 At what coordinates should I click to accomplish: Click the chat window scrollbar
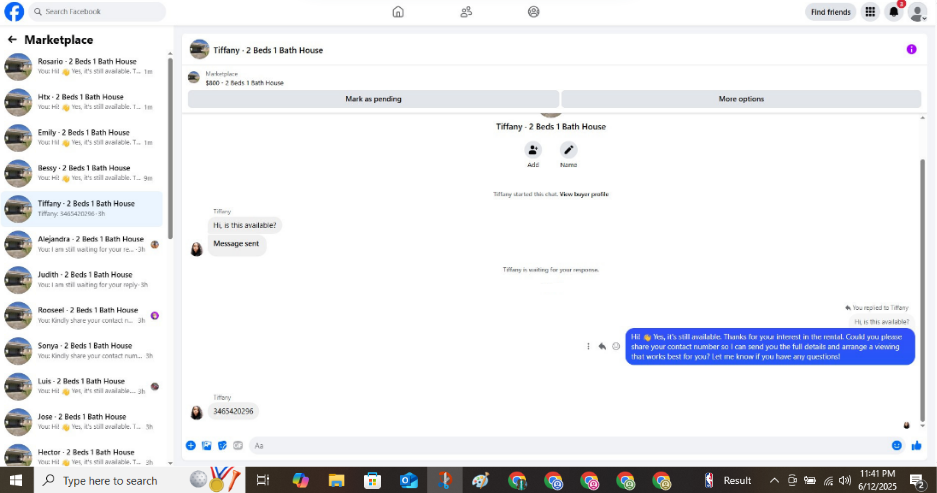[922, 290]
